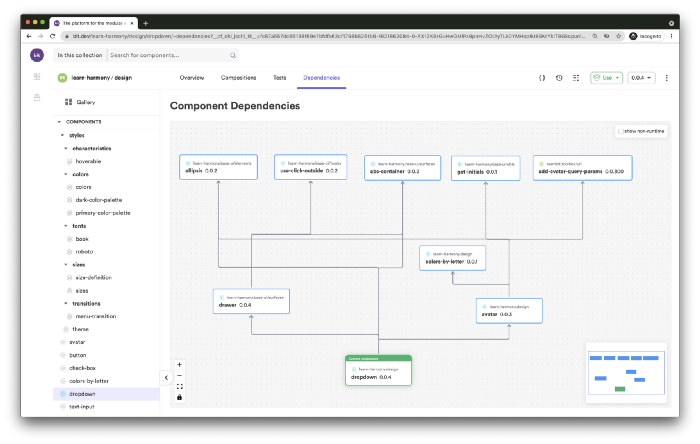Select the ellipsis 0.0.2 node
Viewport: 700px width, 444px height.
tap(218, 167)
